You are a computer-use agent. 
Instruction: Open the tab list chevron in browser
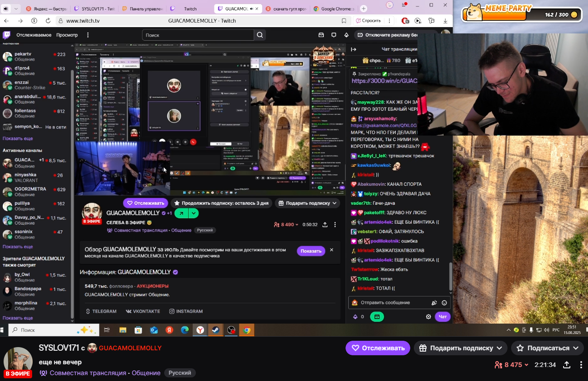(17, 9)
